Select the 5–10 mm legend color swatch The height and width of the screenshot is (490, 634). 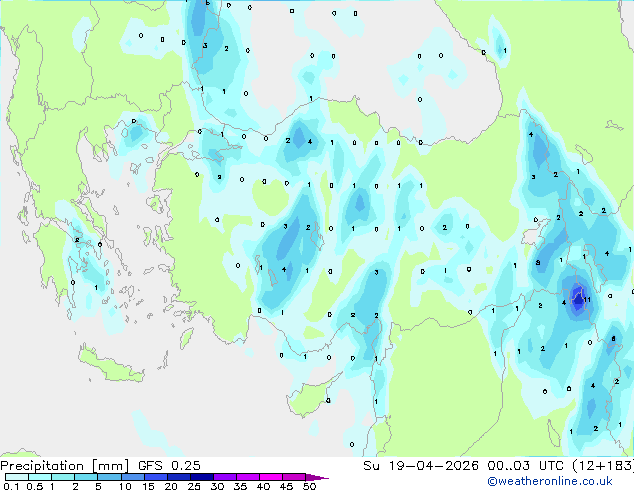pyautogui.click(x=110, y=477)
